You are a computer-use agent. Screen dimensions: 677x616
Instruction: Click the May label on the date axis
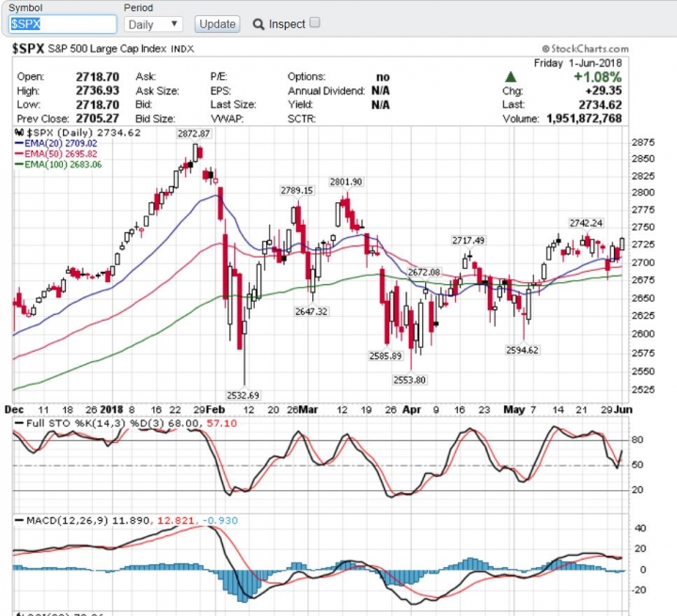[x=513, y=409]
